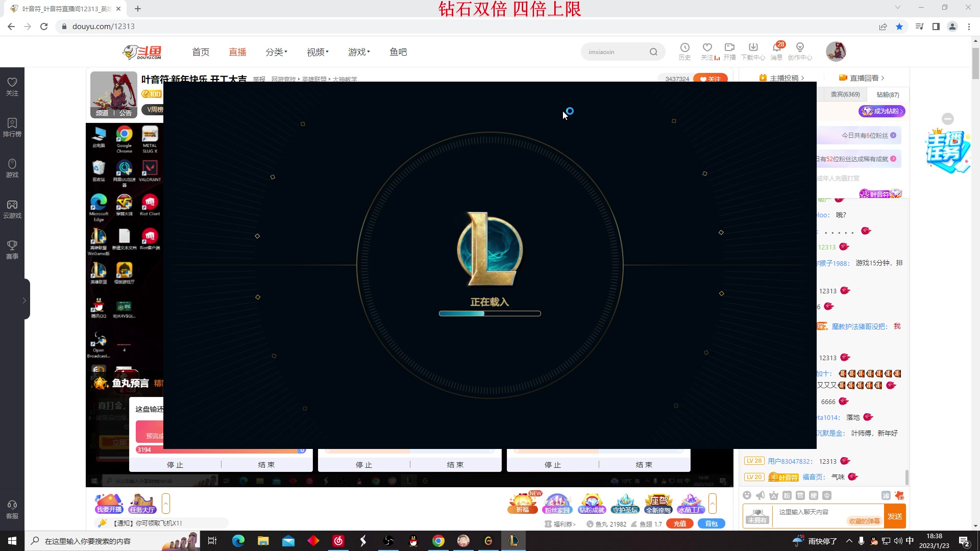
Task: Collapse the 主播任务 floating widget
Action: (x=948, y=119)
